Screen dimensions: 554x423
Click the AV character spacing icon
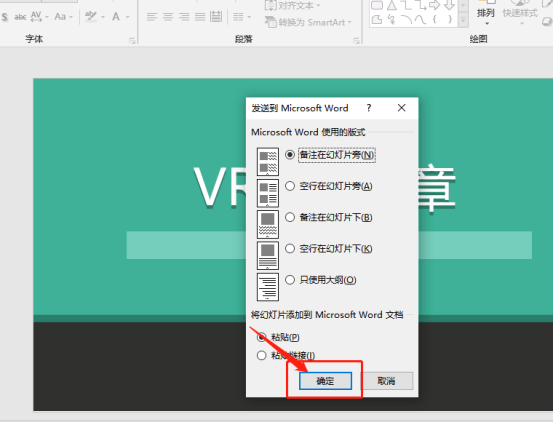tap(36, 17)
